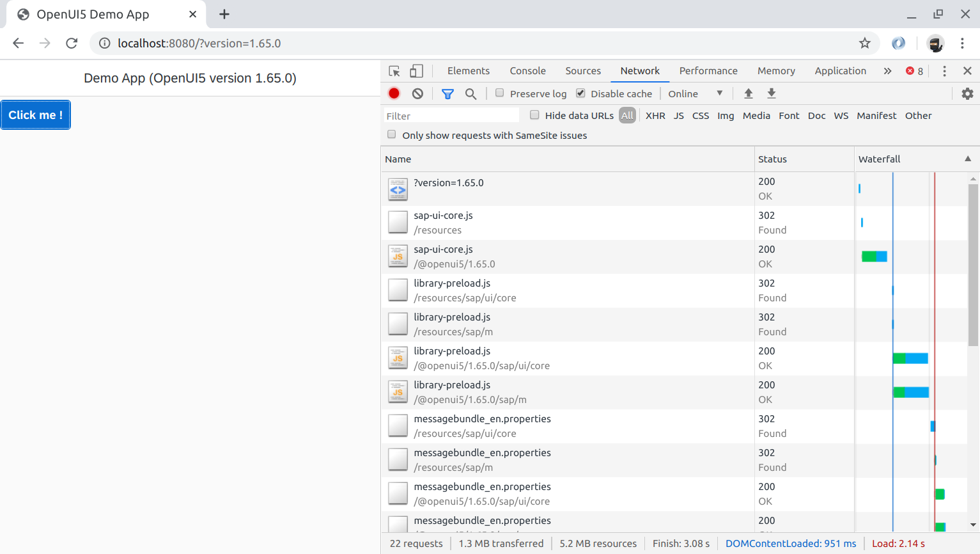Sort by the Waterfall column arrow
The width and height of the screenshot is (980, 554).
tap(968, 159)
